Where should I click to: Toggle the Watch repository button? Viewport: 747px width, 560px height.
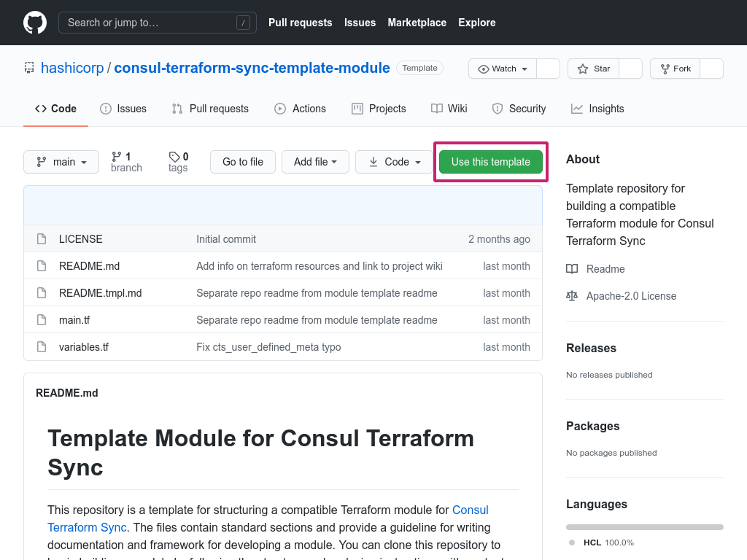[x=503, y=69]
